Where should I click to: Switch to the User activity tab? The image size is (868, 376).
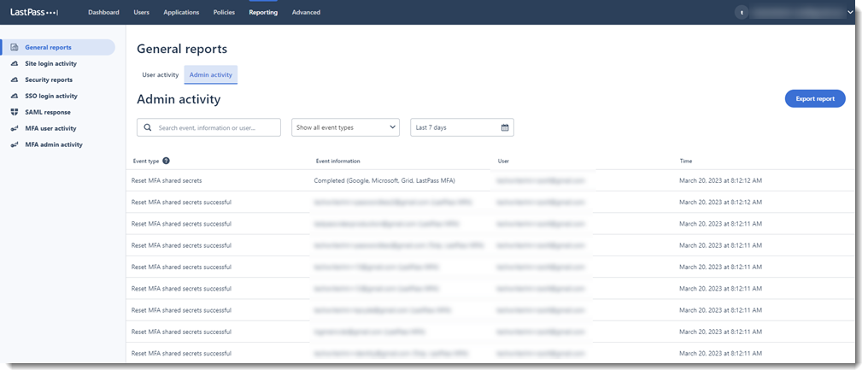click(160, 75)
